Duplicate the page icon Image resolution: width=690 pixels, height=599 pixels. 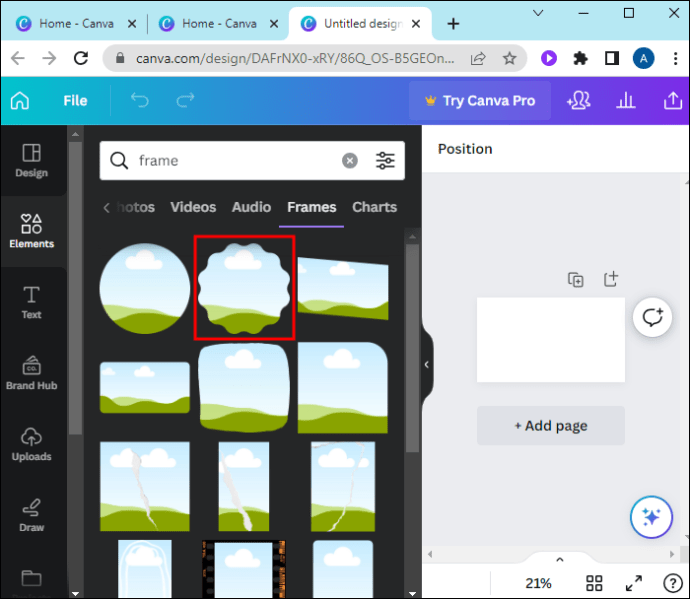[576, 280]
